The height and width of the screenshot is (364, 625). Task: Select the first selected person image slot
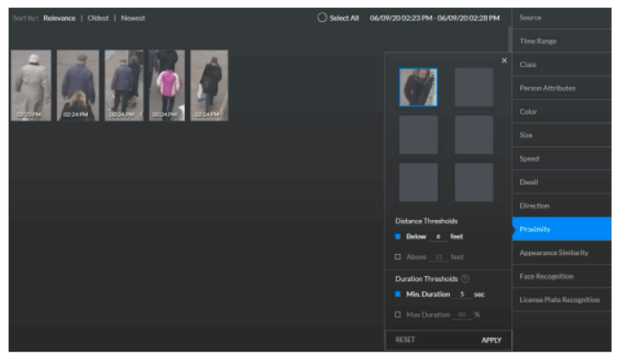click(418, 87)
